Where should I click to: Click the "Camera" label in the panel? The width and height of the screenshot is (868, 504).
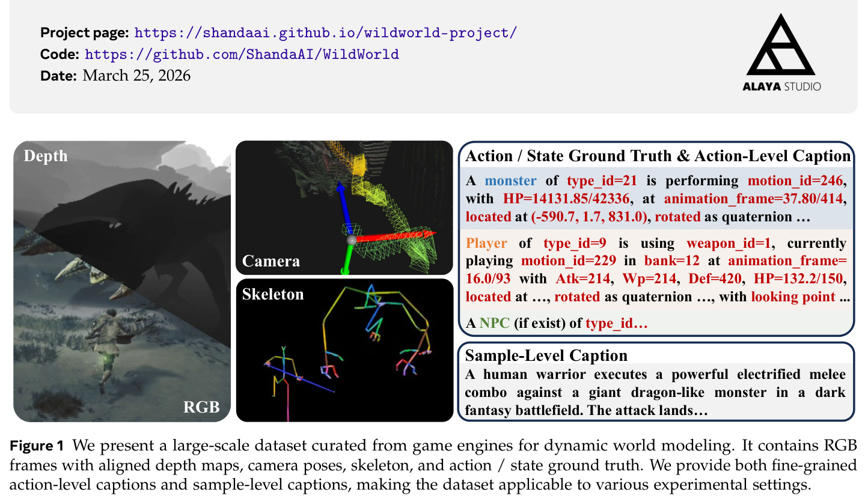pyautogui.click(x=270, y=261)
